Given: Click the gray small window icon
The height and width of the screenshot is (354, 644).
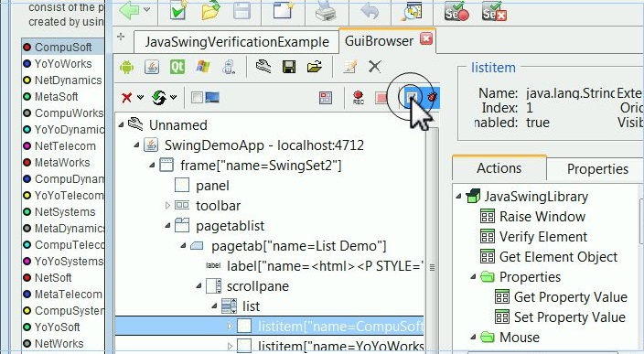Looking at the screenshot, I should [x=198, y=97].
